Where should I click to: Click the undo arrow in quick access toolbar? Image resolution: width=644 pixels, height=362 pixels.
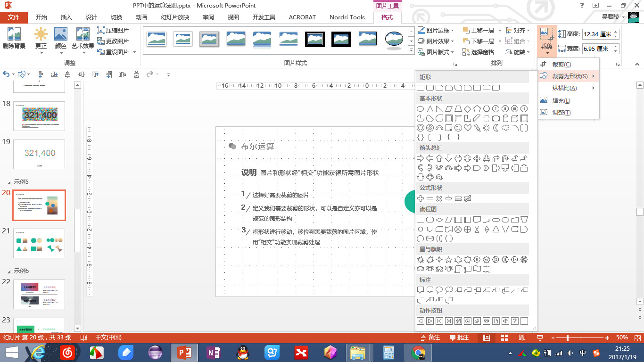6,74
